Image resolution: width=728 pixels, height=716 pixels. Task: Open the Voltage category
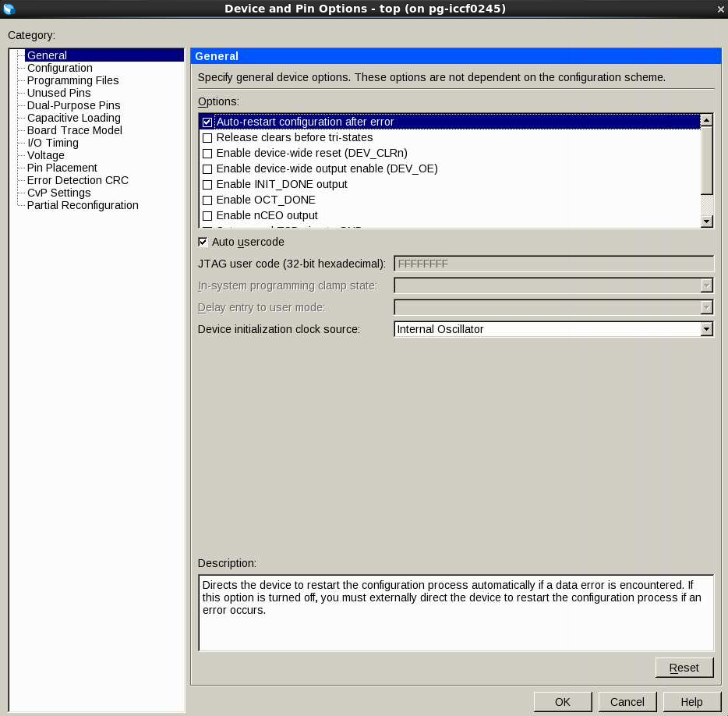point(45,156)
